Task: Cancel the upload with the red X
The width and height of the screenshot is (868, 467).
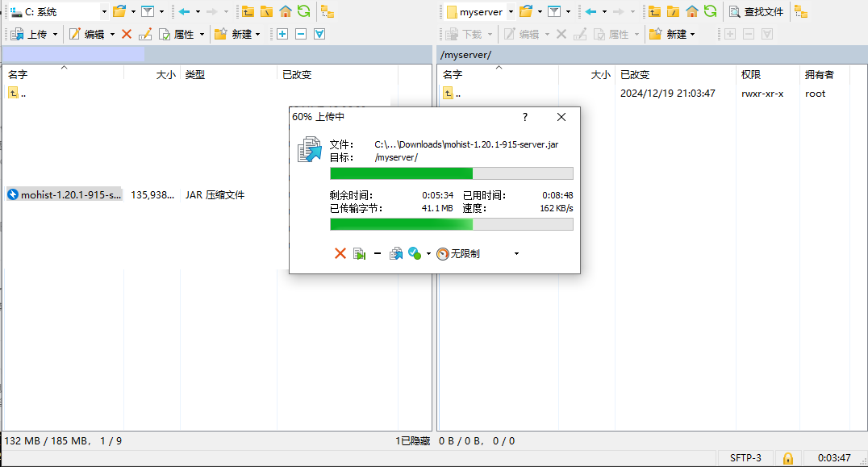Action: click(340, 253)
